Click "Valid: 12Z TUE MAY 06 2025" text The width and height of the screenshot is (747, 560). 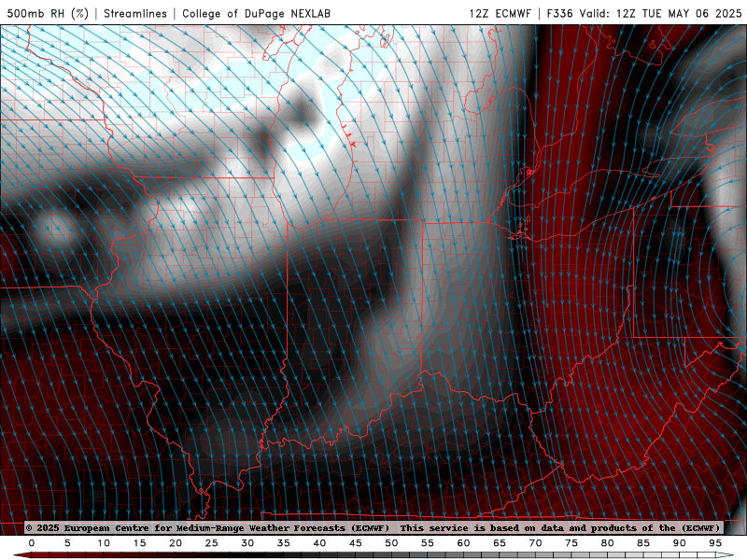[660, 13]
